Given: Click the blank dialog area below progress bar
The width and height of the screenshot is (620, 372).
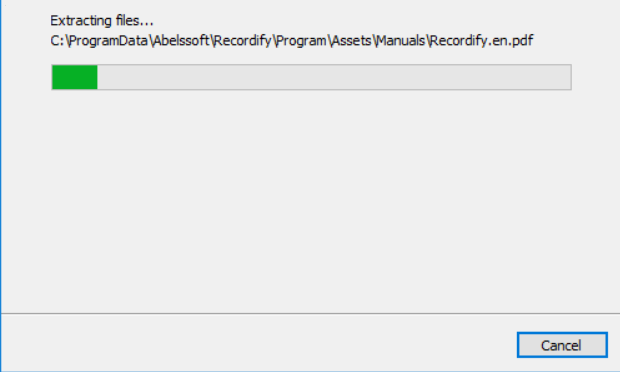Looking at the screenshot, I should pos(310,198).
